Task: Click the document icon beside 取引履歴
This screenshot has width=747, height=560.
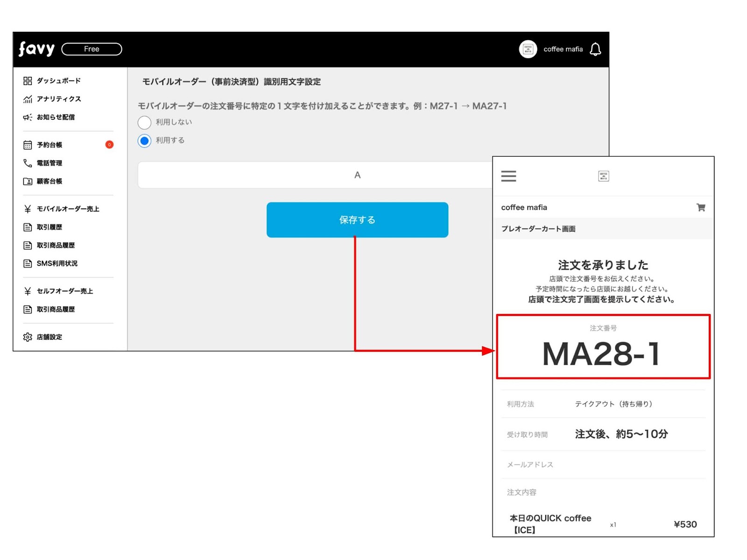Action: coord(28,227)
